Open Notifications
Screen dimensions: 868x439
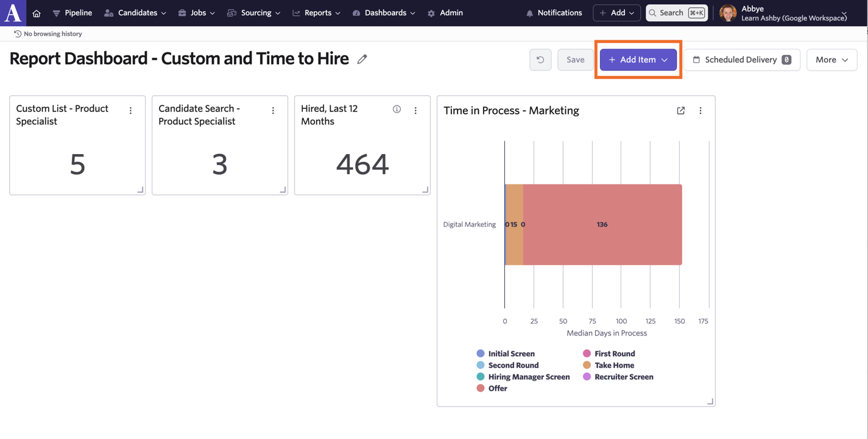(x=554, y=13)
